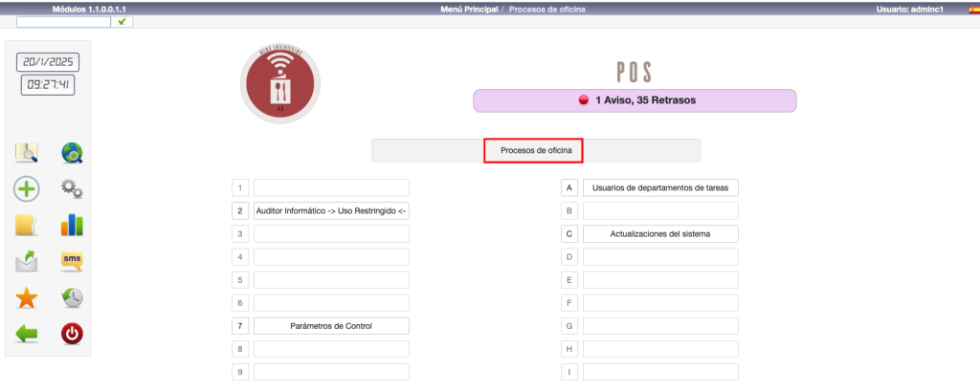This screenshot has width=980, height=391.
Task: Click the top-left text input field
Action: [x=64, y=21]
